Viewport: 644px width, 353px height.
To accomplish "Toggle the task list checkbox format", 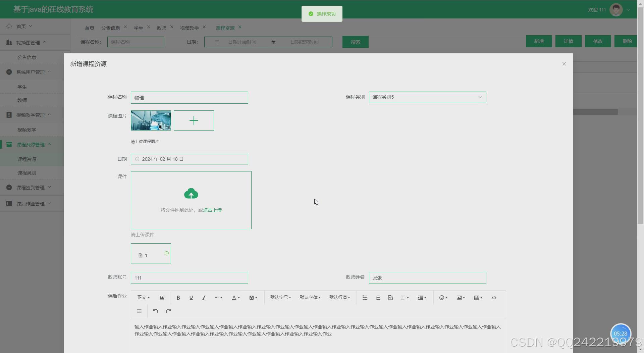I will 390,298.
